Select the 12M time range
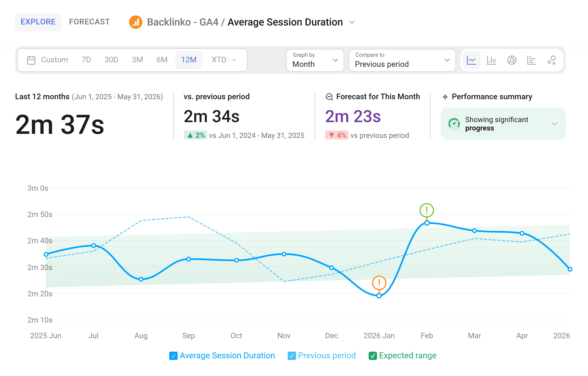Image resolution: width=588 pixels, height=376 pixels. [x=189, y=60]
